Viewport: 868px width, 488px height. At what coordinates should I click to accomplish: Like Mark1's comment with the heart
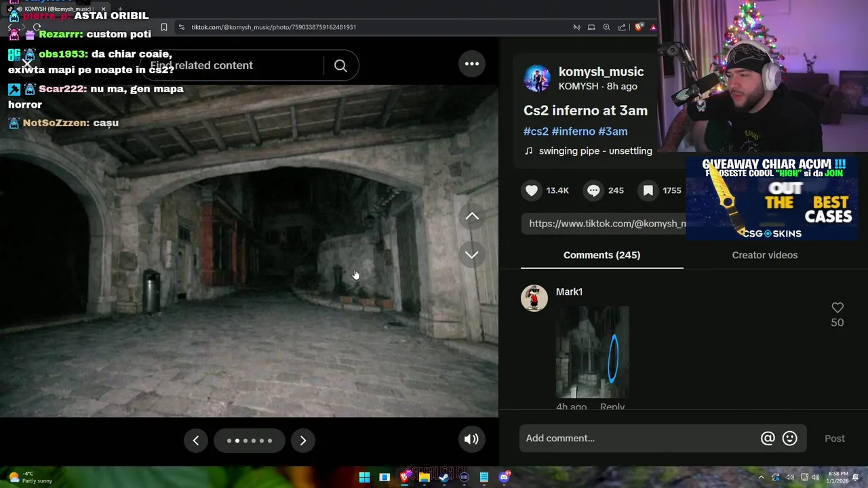click(x=837, y=308)
